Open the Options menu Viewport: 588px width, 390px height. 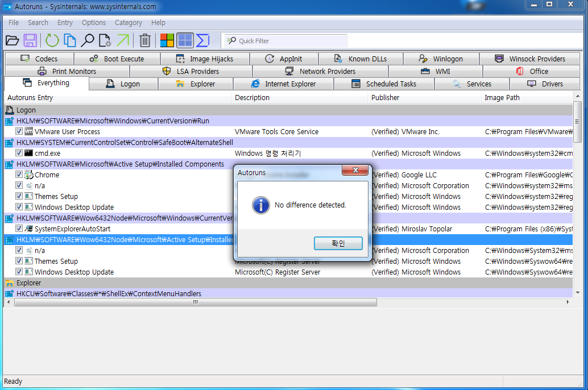[94, 23]
